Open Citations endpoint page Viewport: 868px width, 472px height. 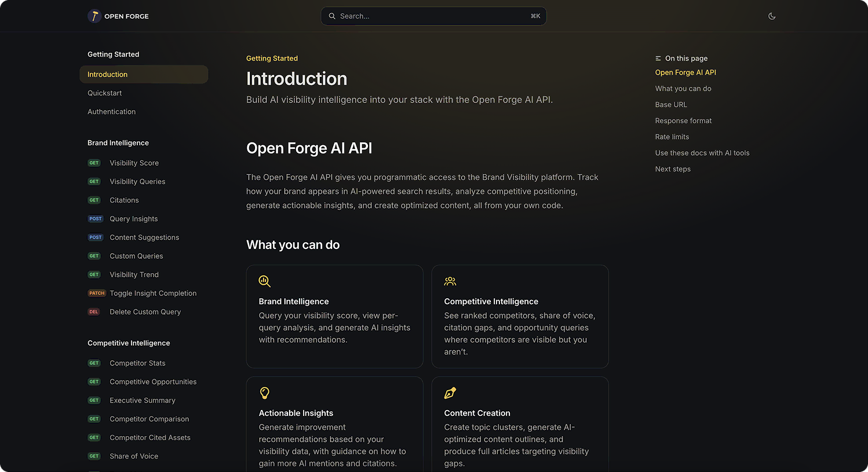(x=124, y=200)
